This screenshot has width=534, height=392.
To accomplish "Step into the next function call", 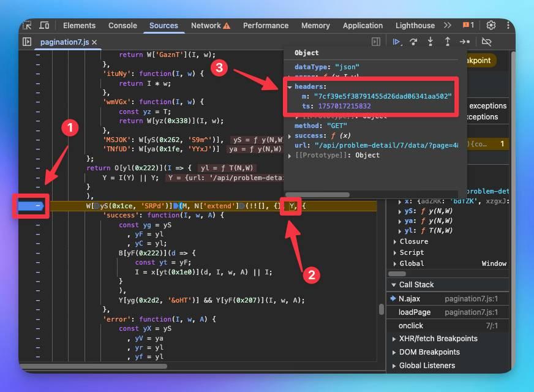I will coord(431,42).
